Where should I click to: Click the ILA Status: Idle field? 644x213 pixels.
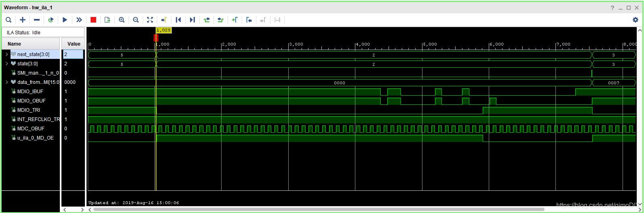point(43,32)
